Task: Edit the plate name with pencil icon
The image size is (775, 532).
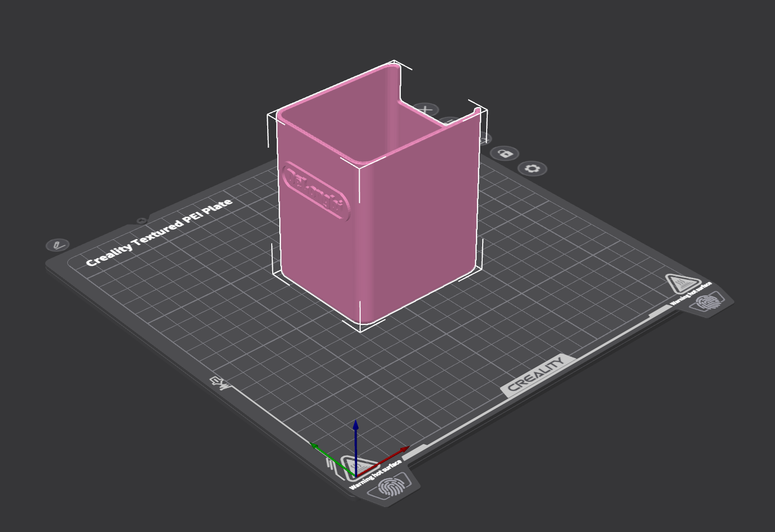Action: (58, 245)
